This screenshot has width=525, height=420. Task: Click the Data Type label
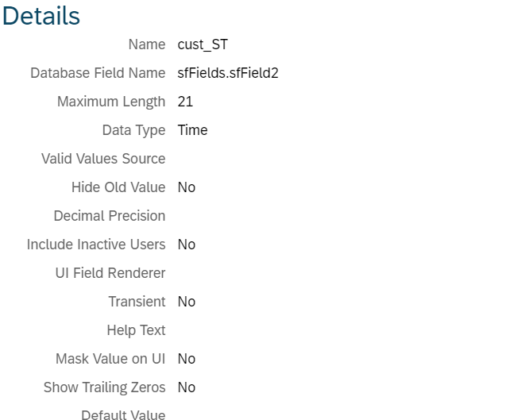click(x=133, y=130)
